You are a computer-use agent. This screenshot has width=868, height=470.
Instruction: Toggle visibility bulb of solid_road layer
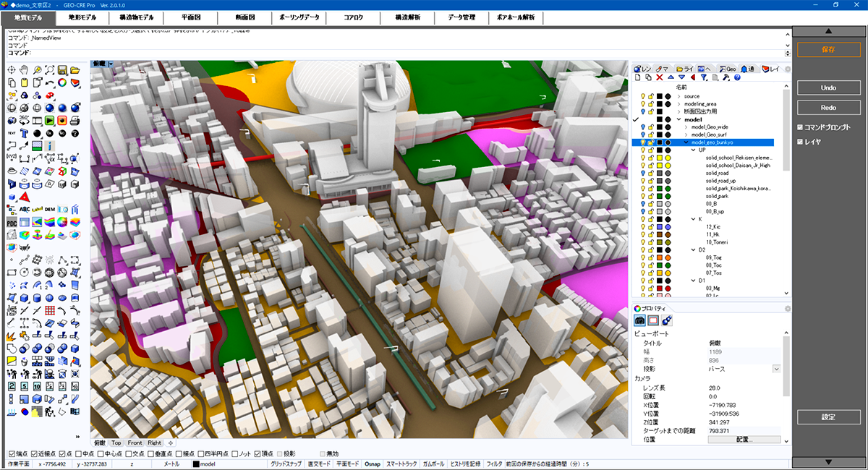642,174
